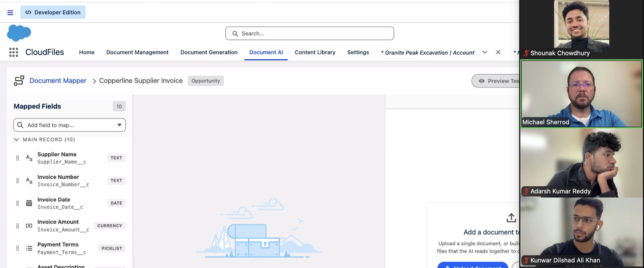Open the Content Library tab
The image size is (644, 268).
pos(315,52)
